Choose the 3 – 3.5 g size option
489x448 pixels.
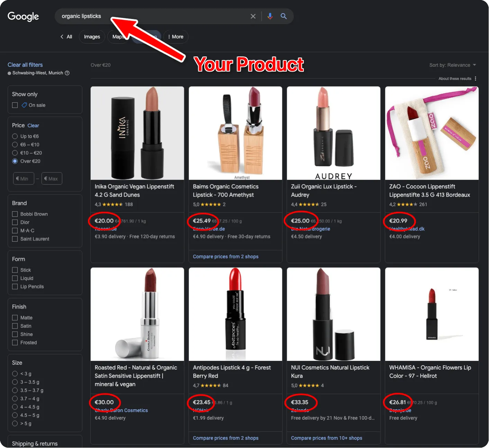pos(15,382)
